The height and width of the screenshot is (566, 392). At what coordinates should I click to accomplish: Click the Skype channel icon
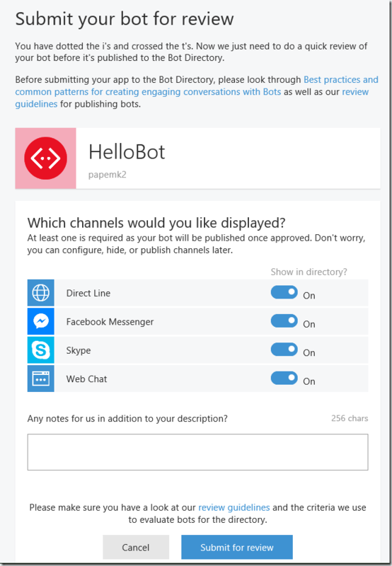click(41, 350)
